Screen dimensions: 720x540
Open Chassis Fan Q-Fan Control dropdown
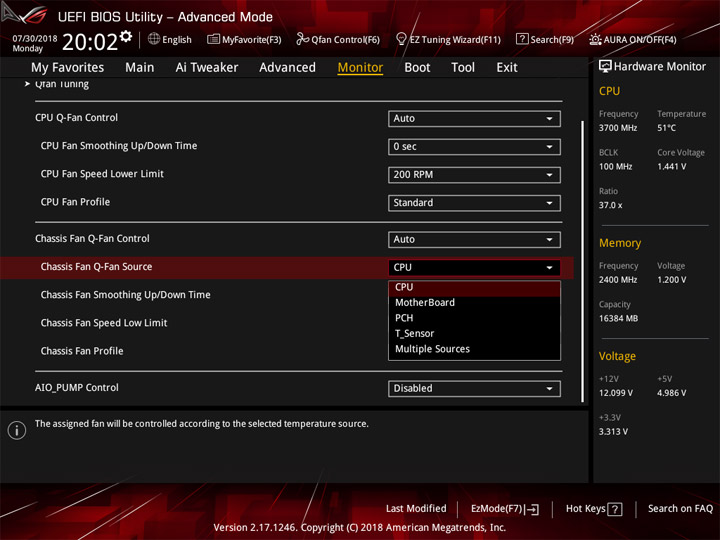pyautogui.click(x=474, y=239)
